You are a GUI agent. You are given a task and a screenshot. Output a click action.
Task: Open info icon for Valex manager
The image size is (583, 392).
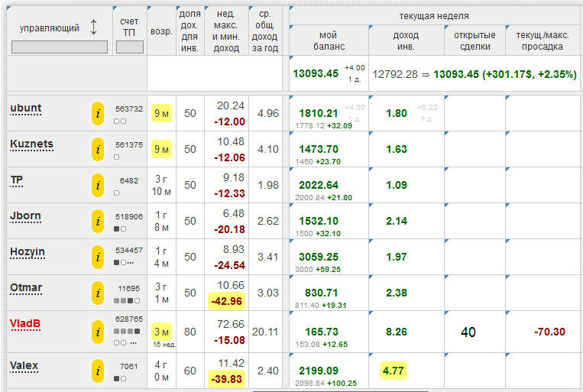pyautogui.click(x=98, y=371)
